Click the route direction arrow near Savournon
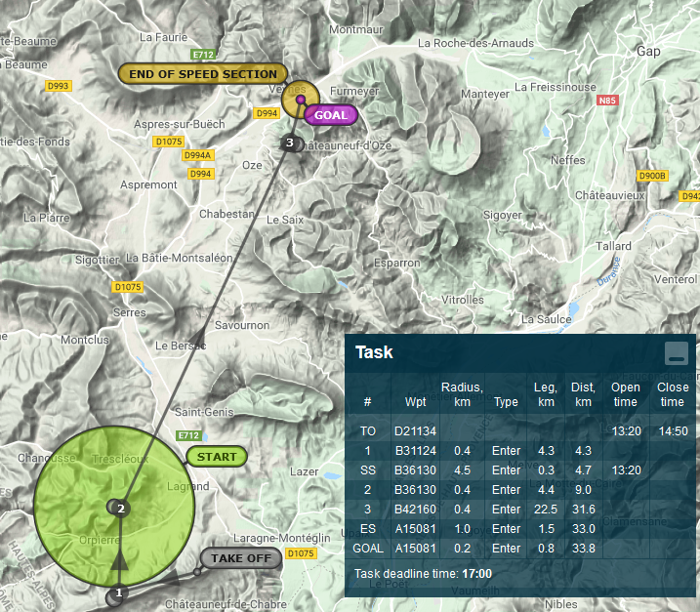Image resolution: width=700 pixels, height=612 pixels. click(202, 339)
